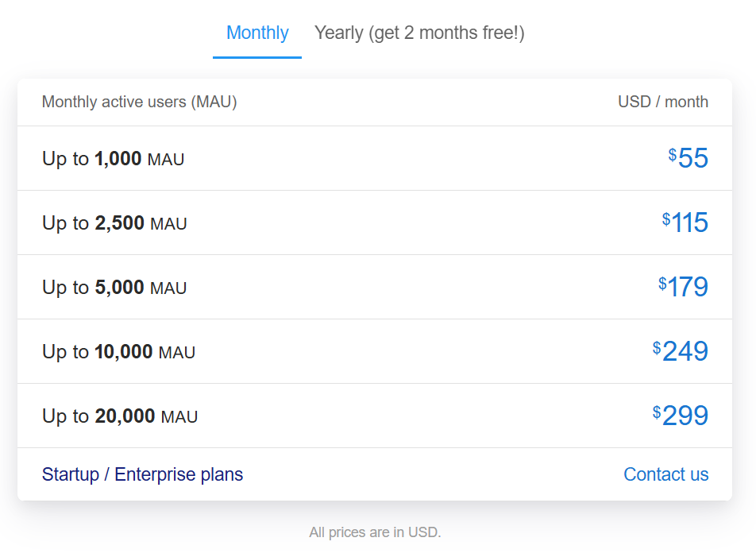The image size is (756, 557).
Task: Select the Up to 1,000 MAU label
Action: [x=113, y=159]
